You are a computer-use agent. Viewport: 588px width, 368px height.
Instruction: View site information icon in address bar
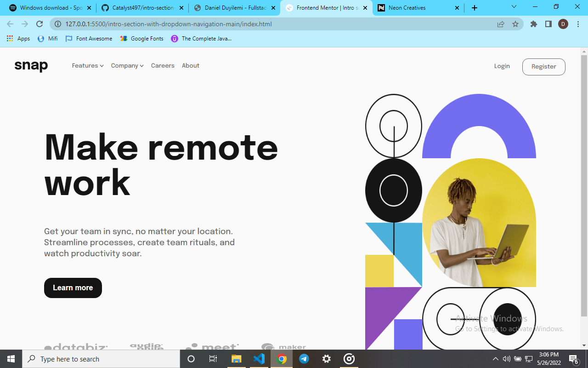(58, 24)
